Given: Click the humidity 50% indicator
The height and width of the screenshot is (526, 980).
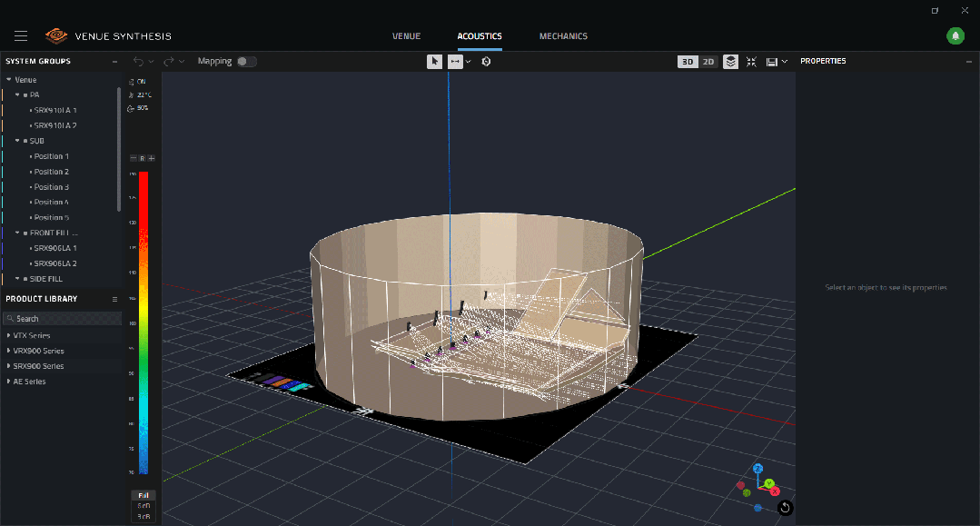Looking at the screenshot, I should (137, 108).
